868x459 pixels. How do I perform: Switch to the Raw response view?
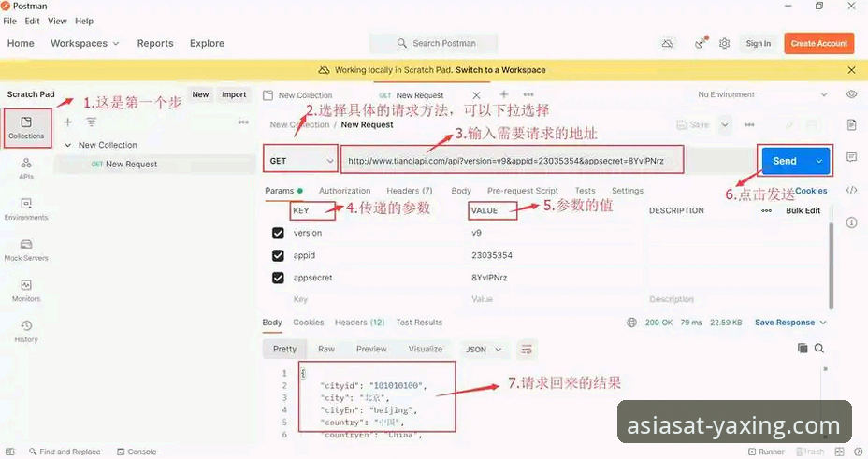tap(326, 350)
